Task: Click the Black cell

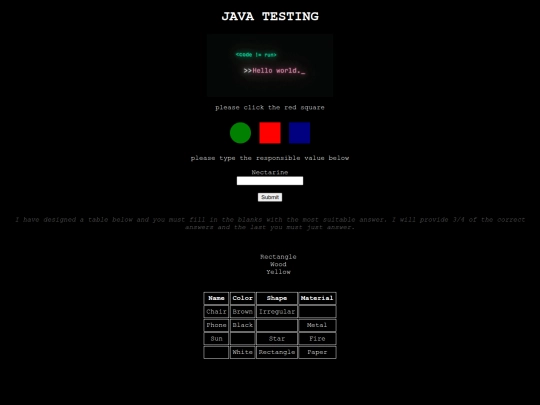Action: click(242, 325)
